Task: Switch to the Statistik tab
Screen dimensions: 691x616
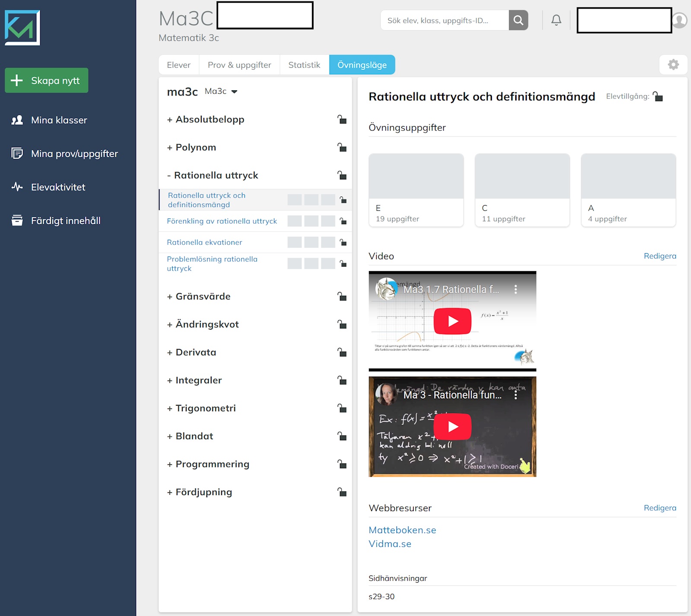Action: (x=304, y=65)
